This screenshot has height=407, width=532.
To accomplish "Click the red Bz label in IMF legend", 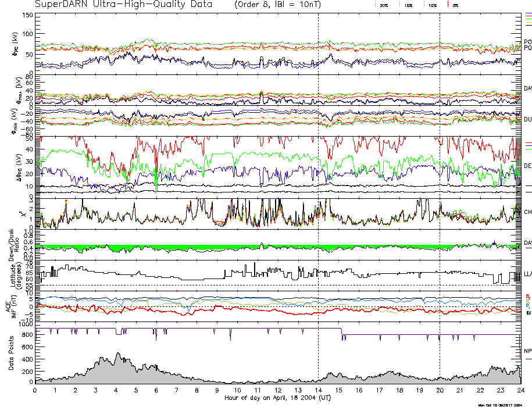I will click(x=528, y=295).
